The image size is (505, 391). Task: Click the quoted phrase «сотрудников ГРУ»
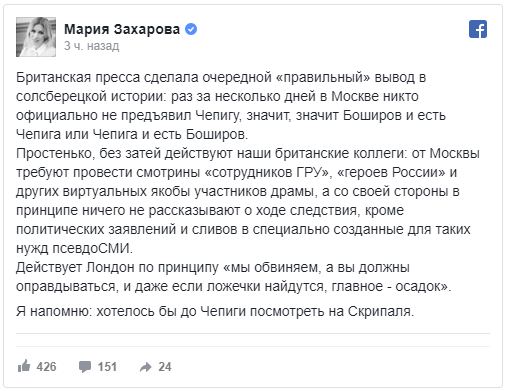tap(268, 172)
